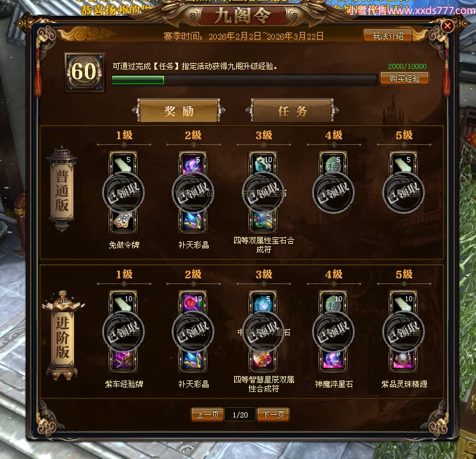Click the 购买经验 button
The height and width of the screenshot is (459, 476).
(405, 79)
